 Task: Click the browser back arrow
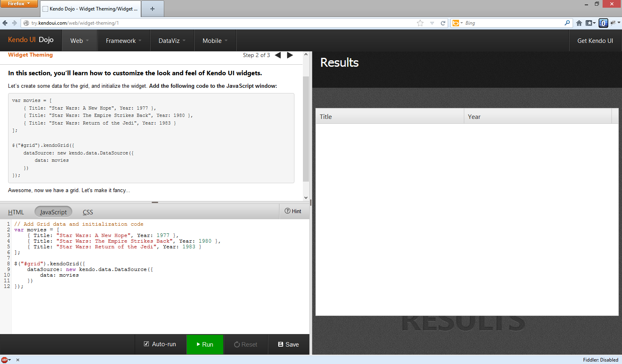[5, 23]
